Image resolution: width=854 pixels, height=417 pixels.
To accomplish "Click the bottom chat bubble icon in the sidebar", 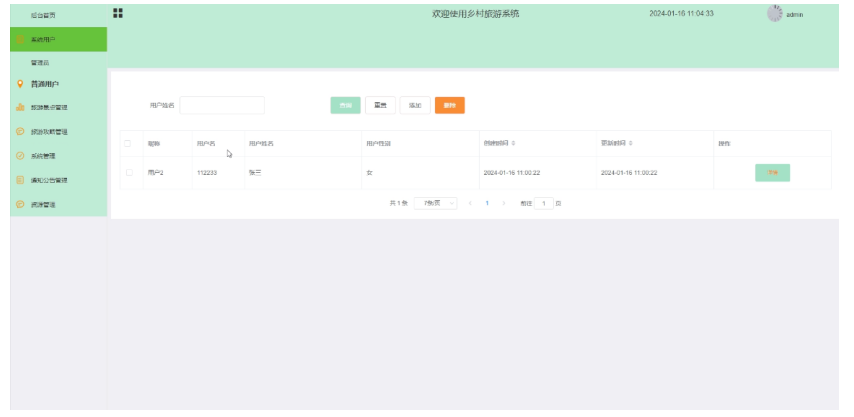I will pos(20,204).
